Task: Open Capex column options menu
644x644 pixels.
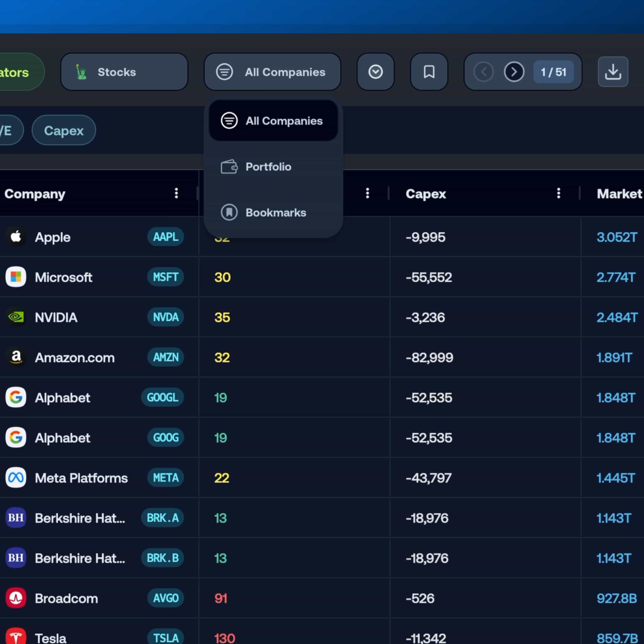Action: tap(558, 193)
